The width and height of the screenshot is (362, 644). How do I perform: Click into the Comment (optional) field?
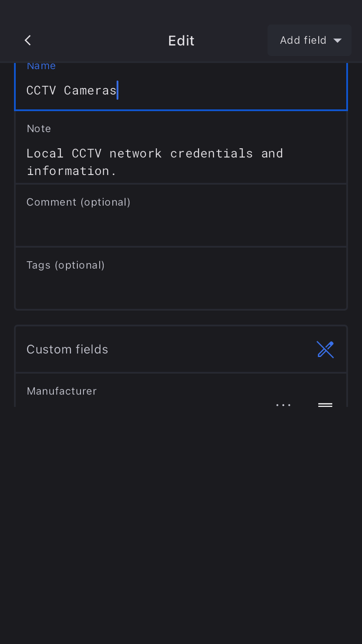(x=181, y=223)
